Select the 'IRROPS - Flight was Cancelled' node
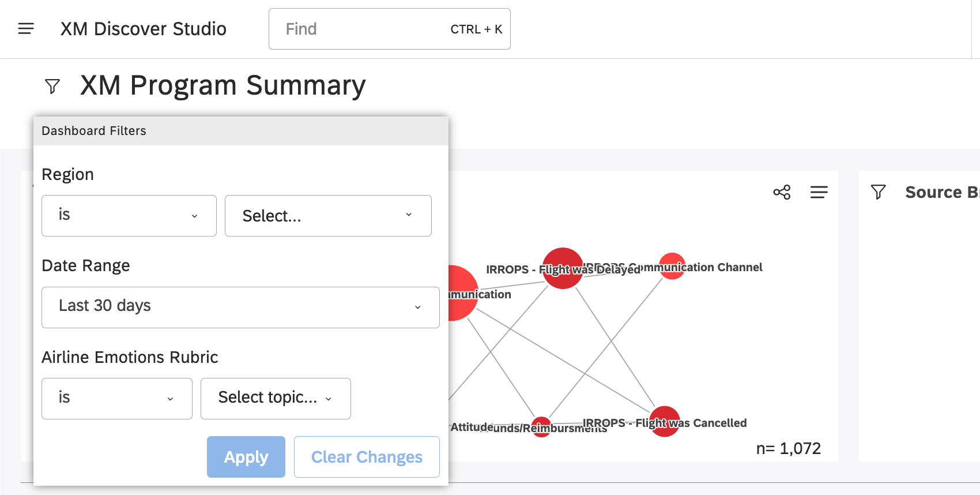Image resolution: width=980 pixels, height=495 pixels. pos(664,421)
